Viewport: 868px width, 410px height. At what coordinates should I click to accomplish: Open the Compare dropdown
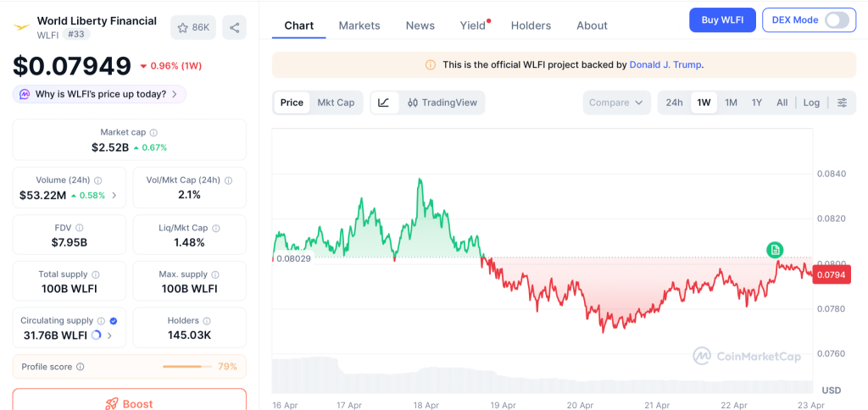[616, 102]
